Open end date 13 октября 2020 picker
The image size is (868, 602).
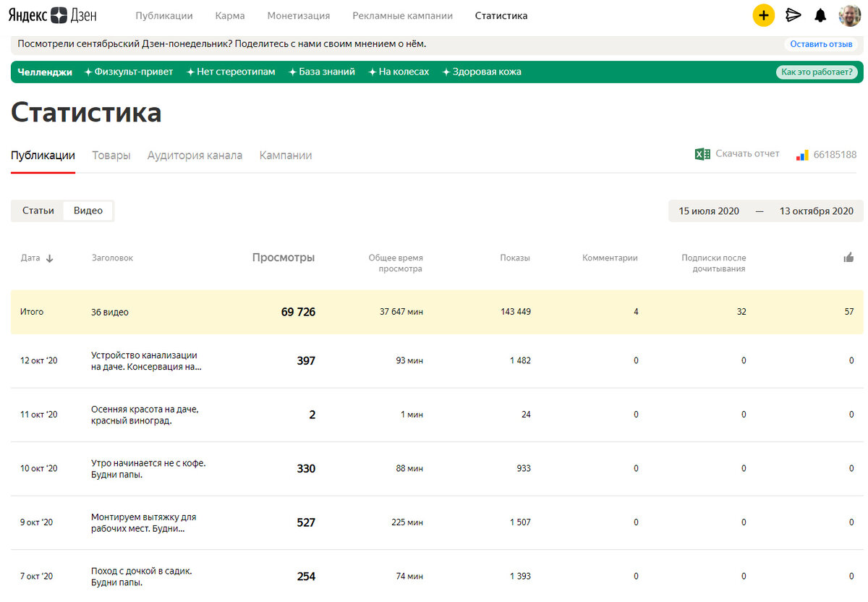pos(817,211)
